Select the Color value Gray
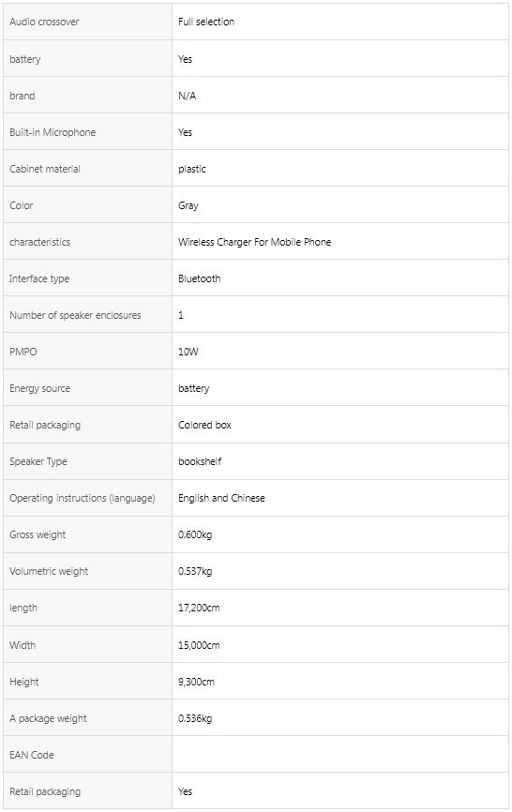This screenshot has height=812, width=512. pyautogui.click(x=188, y=205)
